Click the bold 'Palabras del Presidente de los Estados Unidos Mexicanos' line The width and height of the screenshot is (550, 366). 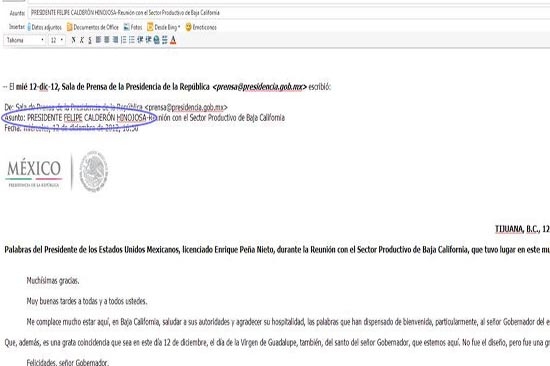click(277, 250)
